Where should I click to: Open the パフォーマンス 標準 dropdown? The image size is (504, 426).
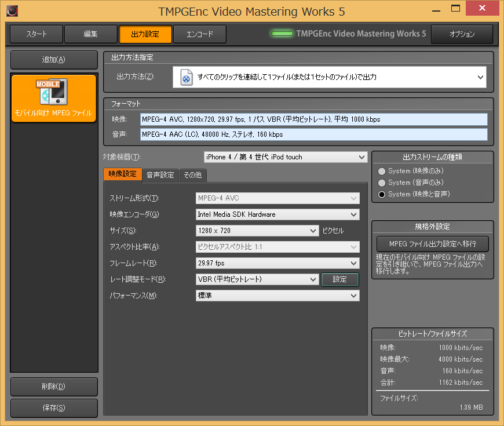pos(277,296)
